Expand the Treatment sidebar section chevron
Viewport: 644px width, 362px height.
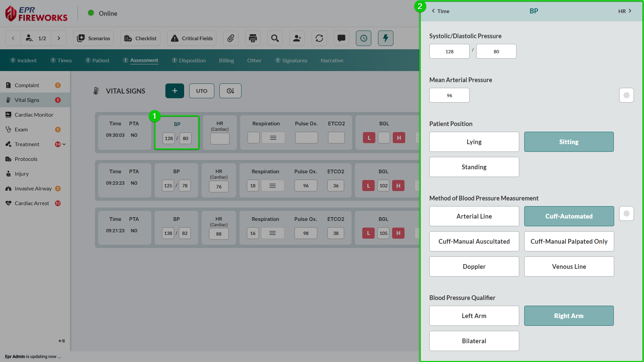click(64, 144)
